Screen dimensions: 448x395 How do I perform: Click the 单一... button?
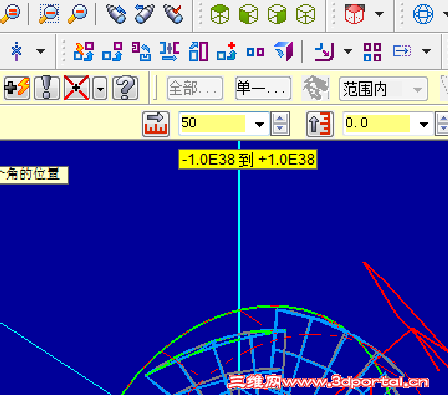(x=263, y=88)
